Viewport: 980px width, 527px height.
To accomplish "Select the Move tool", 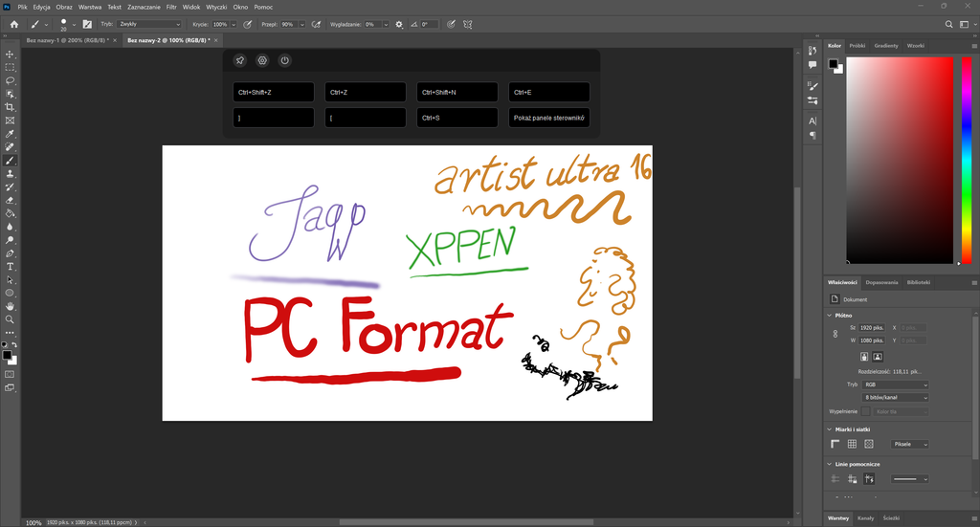I will (x=10, y=55).
